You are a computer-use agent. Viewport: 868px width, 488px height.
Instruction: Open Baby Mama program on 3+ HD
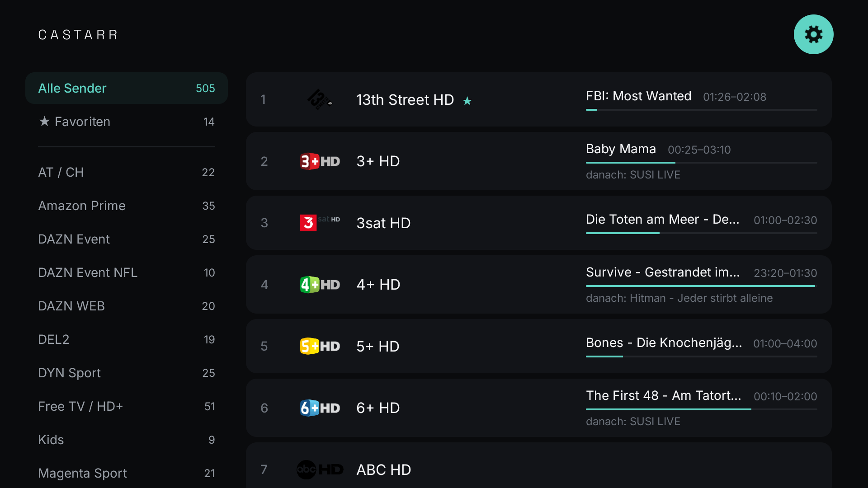coord(621,149)
